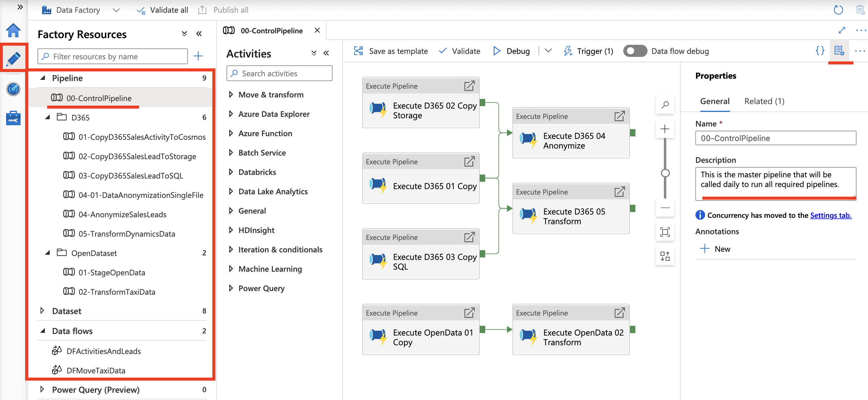This screenshot has width=868, height=400.
Task: Select the Related (1) tab in Properties
Action: [x=763, y=101]
